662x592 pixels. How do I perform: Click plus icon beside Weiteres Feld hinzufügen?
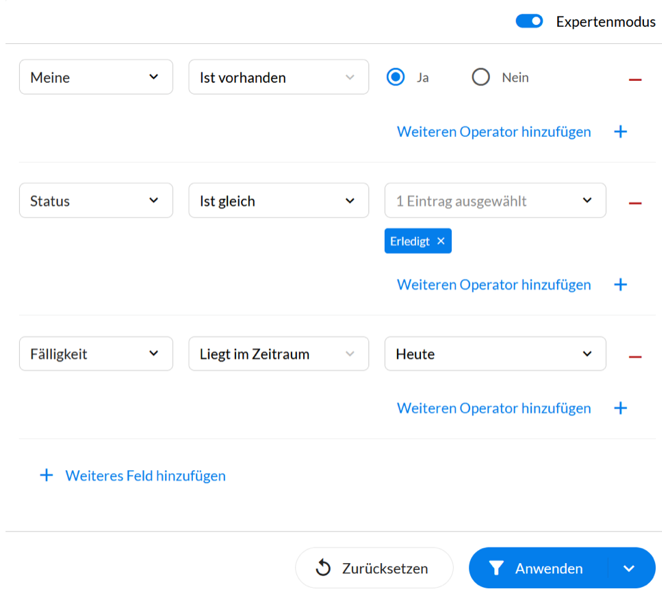click(x=46, y=475)
